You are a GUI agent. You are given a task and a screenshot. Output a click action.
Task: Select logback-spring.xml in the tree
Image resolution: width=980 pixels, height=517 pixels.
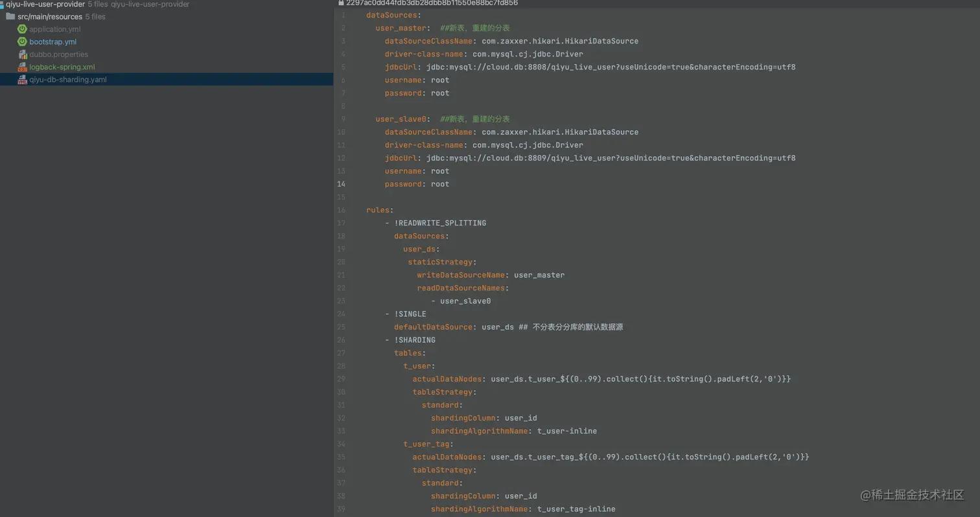click(x=62, y=67)
